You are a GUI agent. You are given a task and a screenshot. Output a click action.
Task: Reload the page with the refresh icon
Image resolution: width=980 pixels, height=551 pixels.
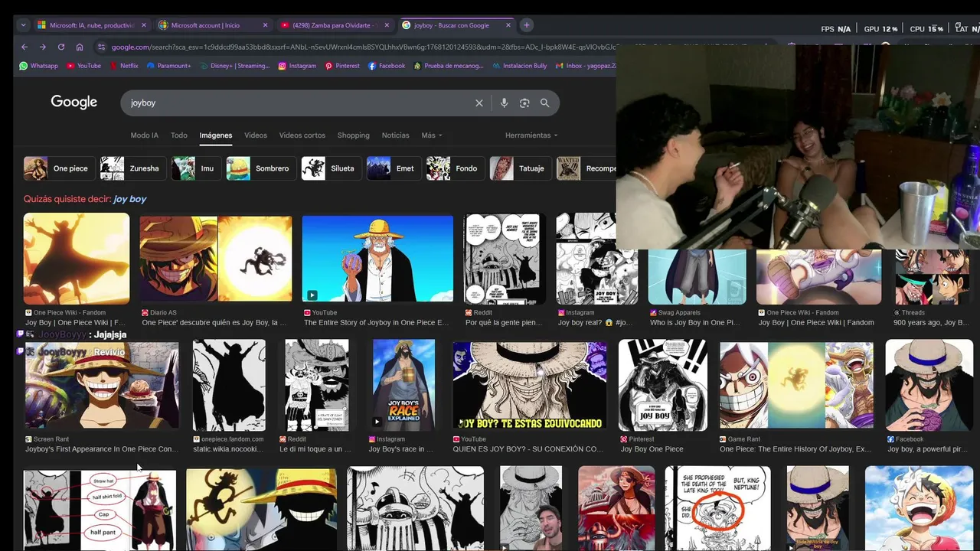(60, 47)
